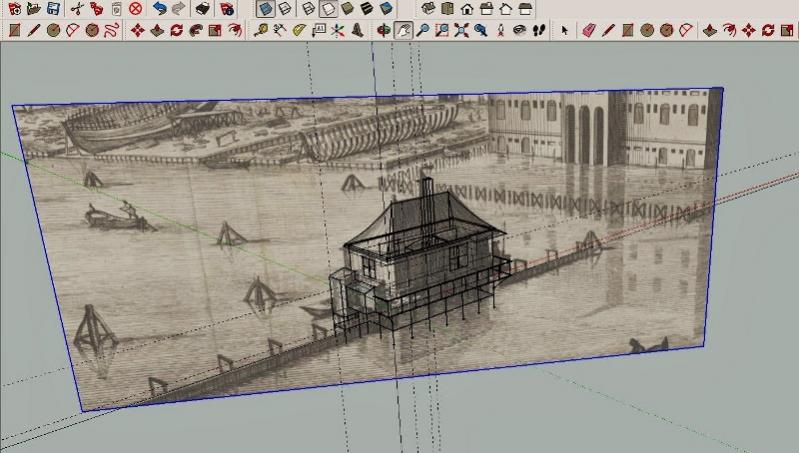This screenshot has height=453, width=799.
Task: Click the house wireframe model in viewport
Action: pyautogui.click(x=419, y=260)
